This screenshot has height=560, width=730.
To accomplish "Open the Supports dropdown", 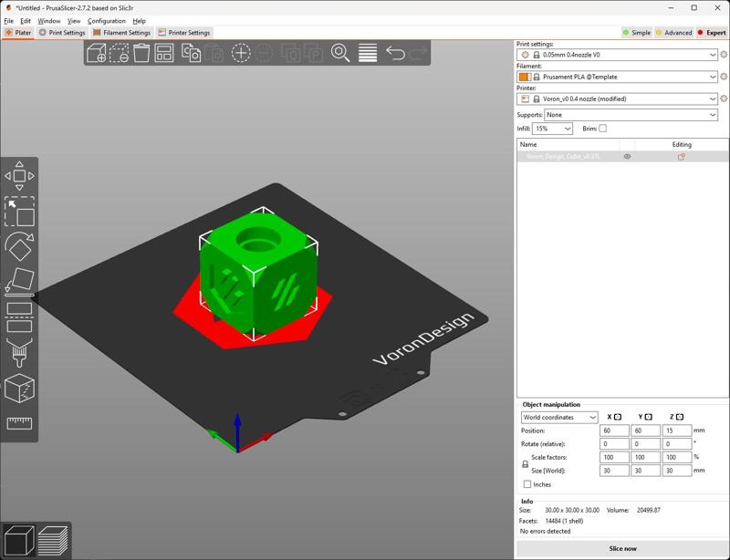I will 631,115.
